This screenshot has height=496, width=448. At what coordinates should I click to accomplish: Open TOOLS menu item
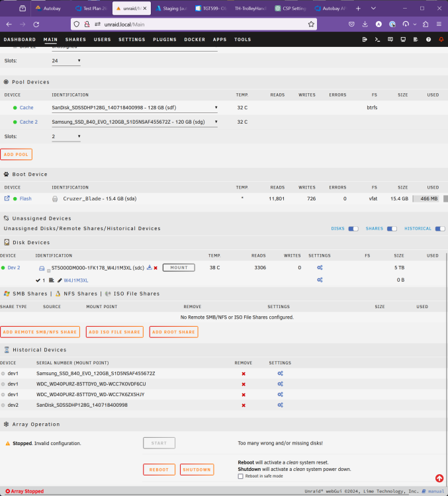(x=242, y=40)
